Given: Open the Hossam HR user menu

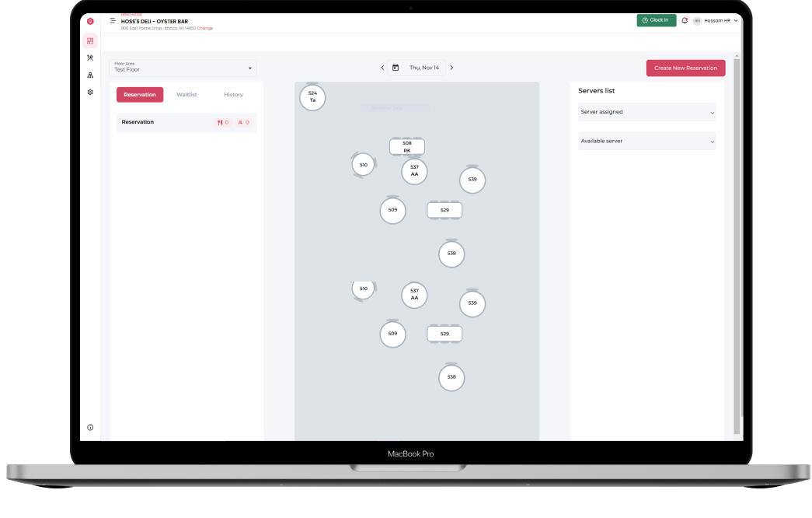Looking at the screenshot, I should 716,21.
